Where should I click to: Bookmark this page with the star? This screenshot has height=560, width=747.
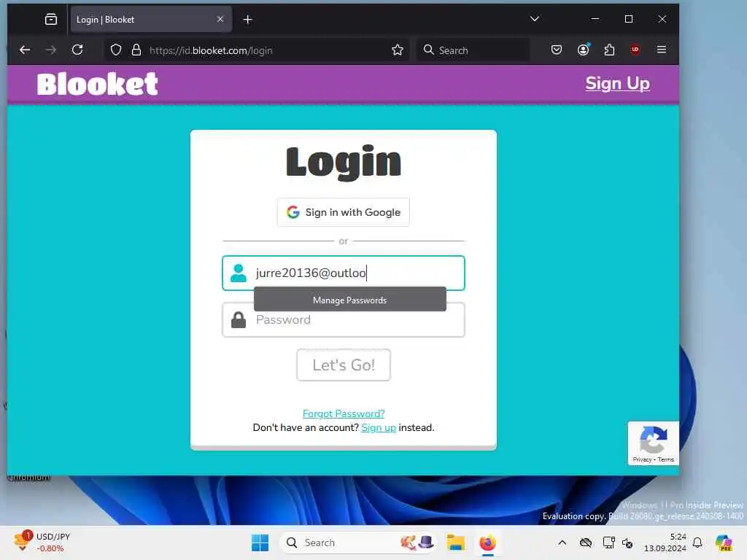click(x=398, y=50)
